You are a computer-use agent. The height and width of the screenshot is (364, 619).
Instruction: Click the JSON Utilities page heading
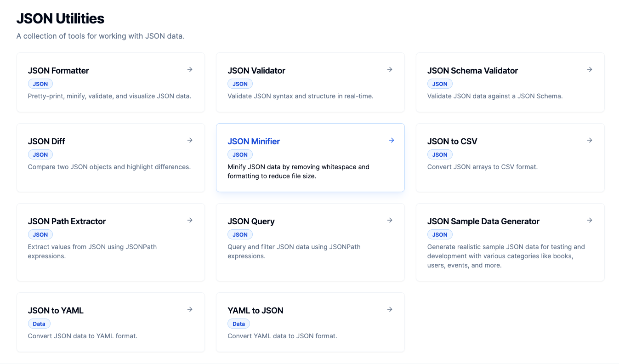[60, 18]
